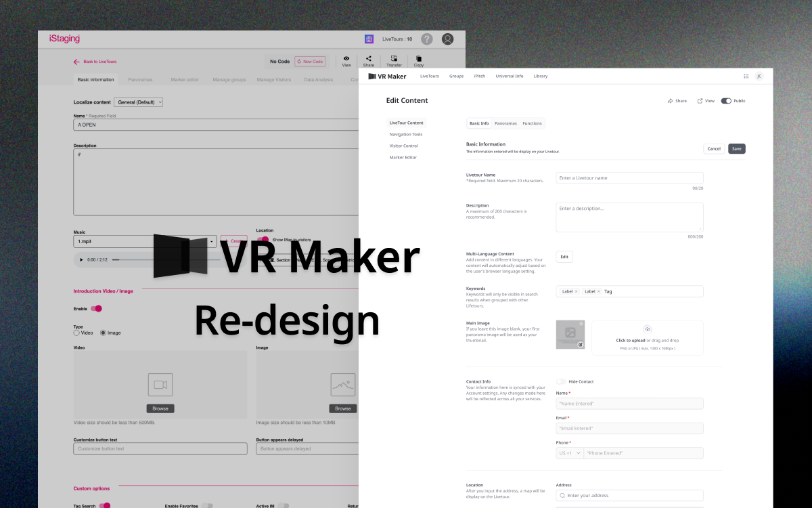Open the US +1 phone country dropdown
The width and height of the screenshot is (812, 508).
pyautogui.click(x=569, y=452)
